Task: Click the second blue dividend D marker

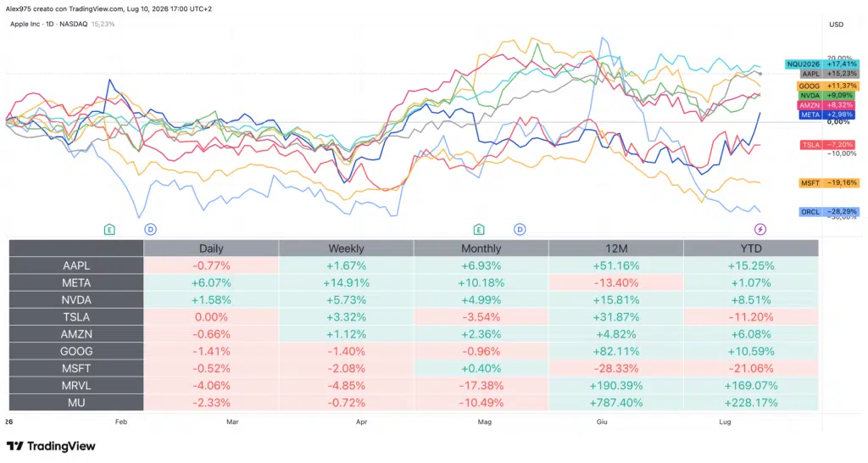Action: coord(520,229)
